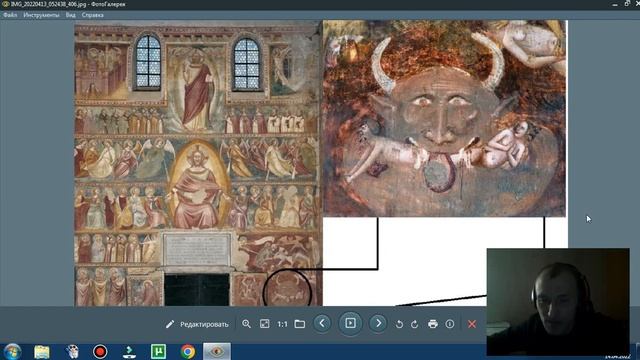Rotate image counterclockwise
This screenshot has width=640, height=360.
click(x=399, y=324)
